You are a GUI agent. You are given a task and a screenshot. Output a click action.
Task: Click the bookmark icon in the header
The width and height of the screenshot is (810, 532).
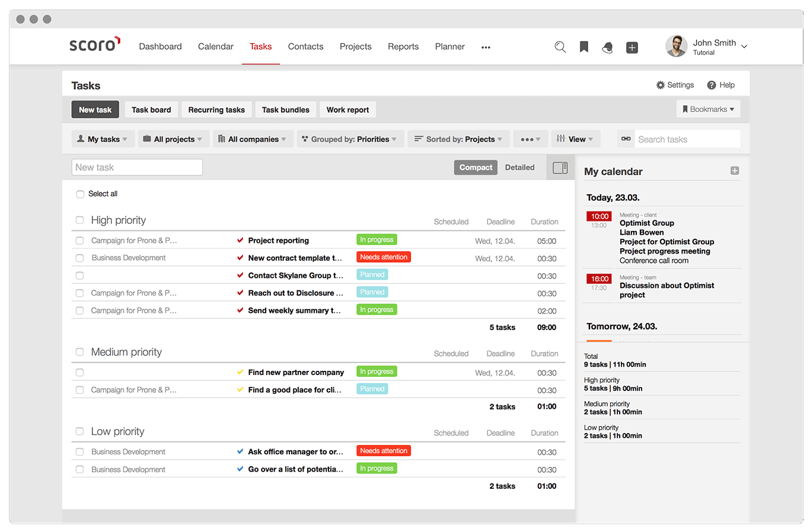(583, 47)
